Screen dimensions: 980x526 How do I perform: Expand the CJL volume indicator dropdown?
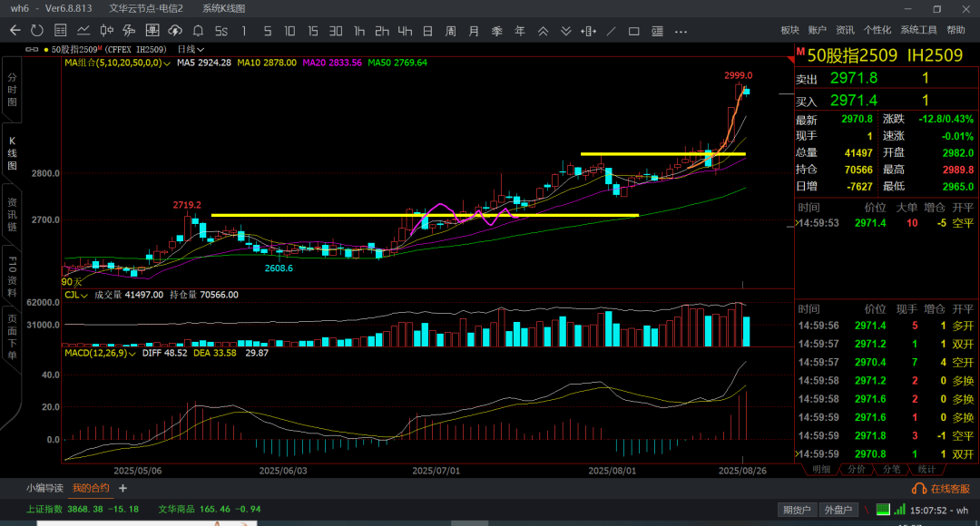pyautogui.click(x=75, y=295)
